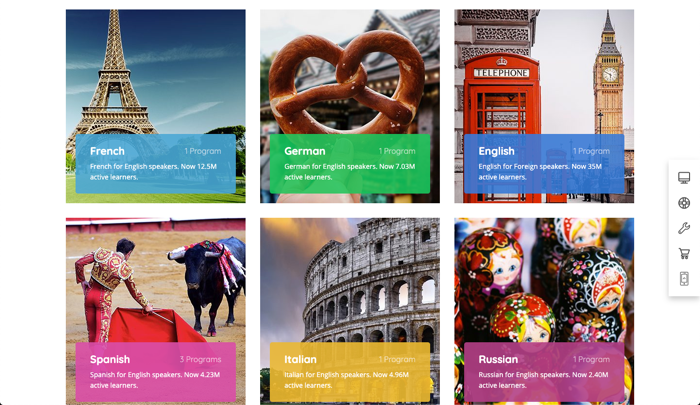Open the German language heading

click(x=304, y=151)
